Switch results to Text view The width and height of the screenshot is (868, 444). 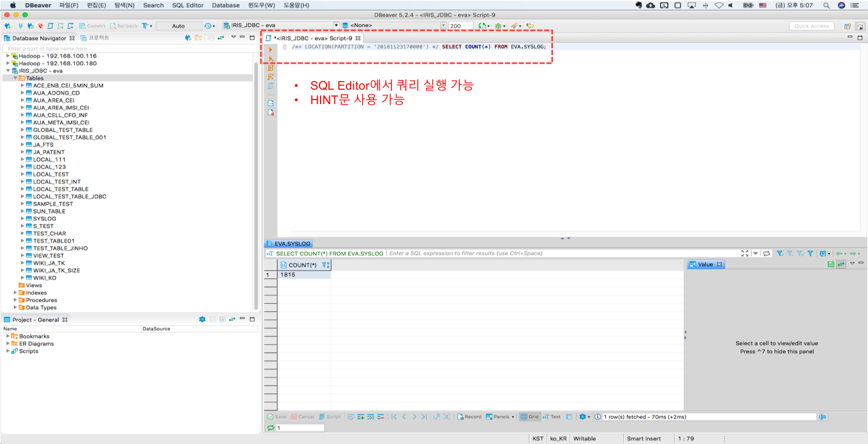click(x=551, y=417)
